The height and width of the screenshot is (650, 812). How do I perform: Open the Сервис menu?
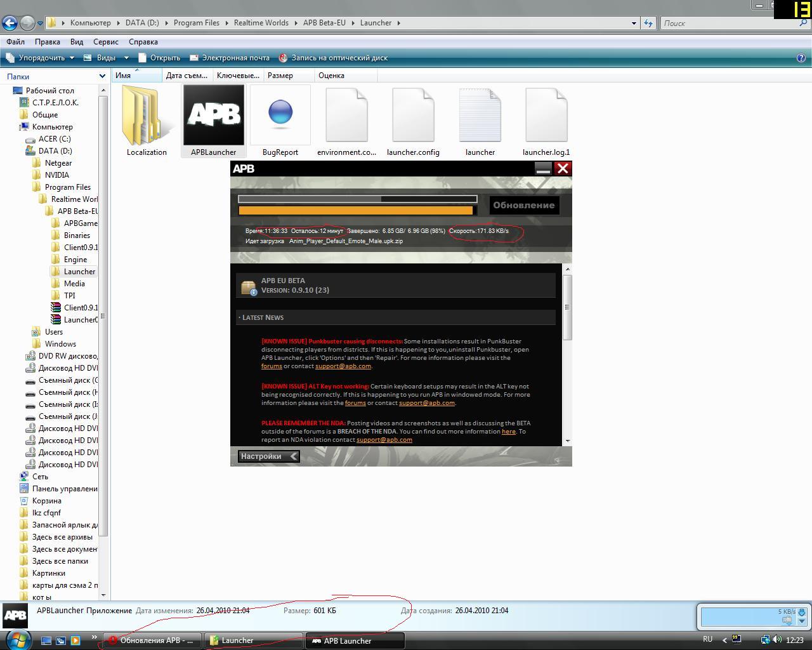pyautogui.click(x=105, y=42)
